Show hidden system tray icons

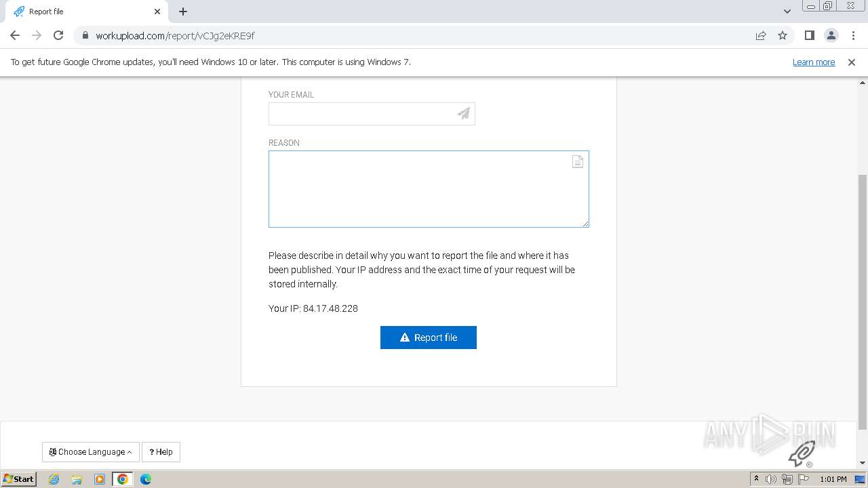pos(756,479)
